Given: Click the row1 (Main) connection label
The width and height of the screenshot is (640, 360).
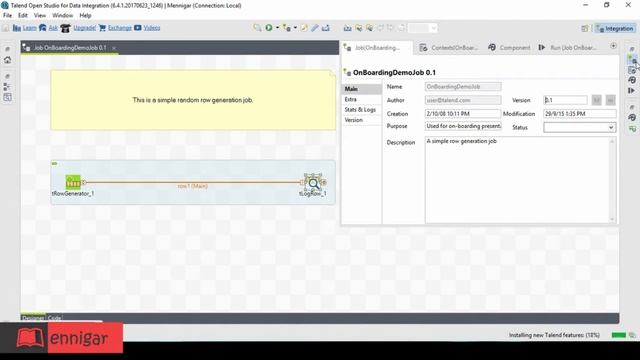Looking at the screenshot, I should (193, 186).
